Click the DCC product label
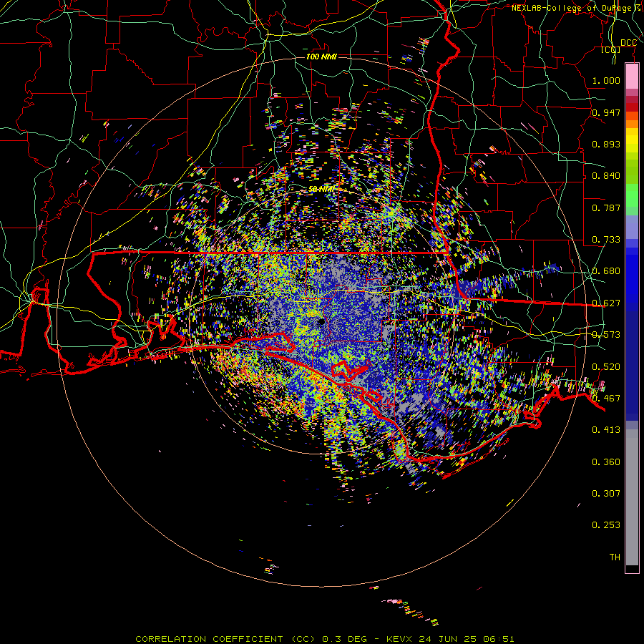 tap(628, 43)
